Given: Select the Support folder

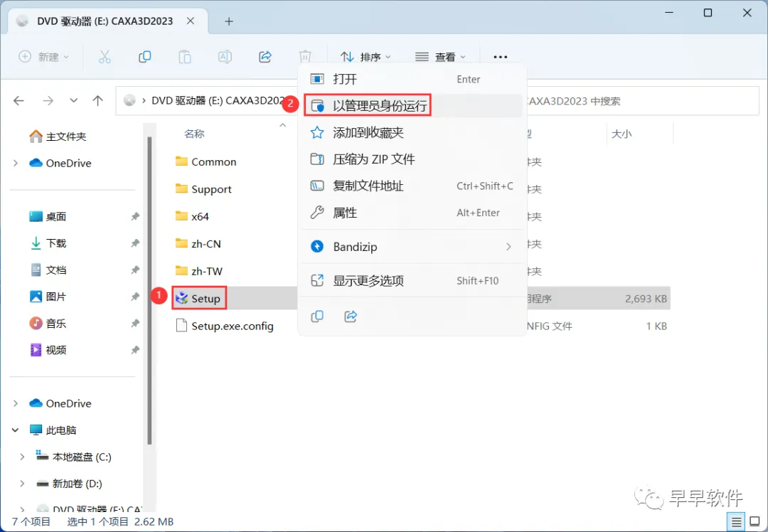Looking at the screenshot, I should click(203, 189).
